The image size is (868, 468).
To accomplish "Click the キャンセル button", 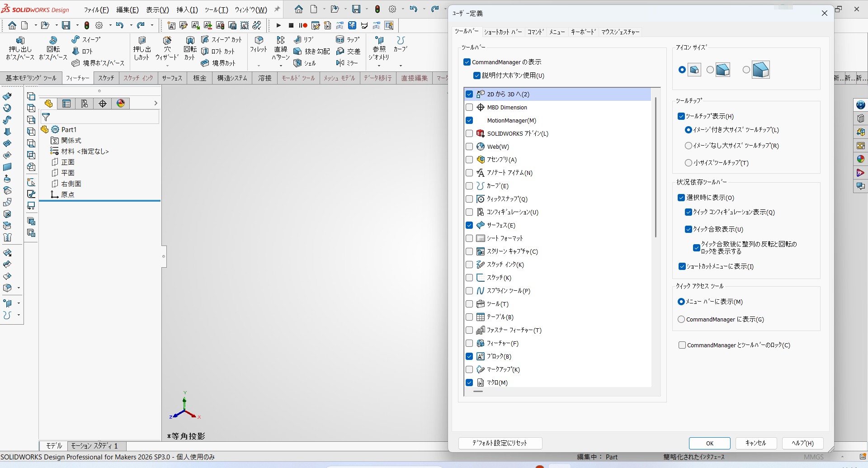I will [x=756, y=443].
